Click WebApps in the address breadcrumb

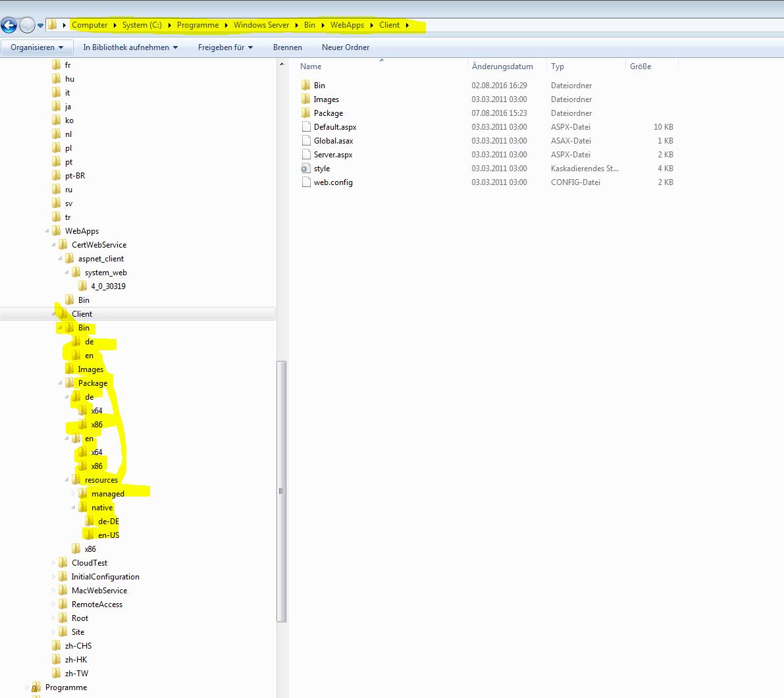click(x=347, y=25)
